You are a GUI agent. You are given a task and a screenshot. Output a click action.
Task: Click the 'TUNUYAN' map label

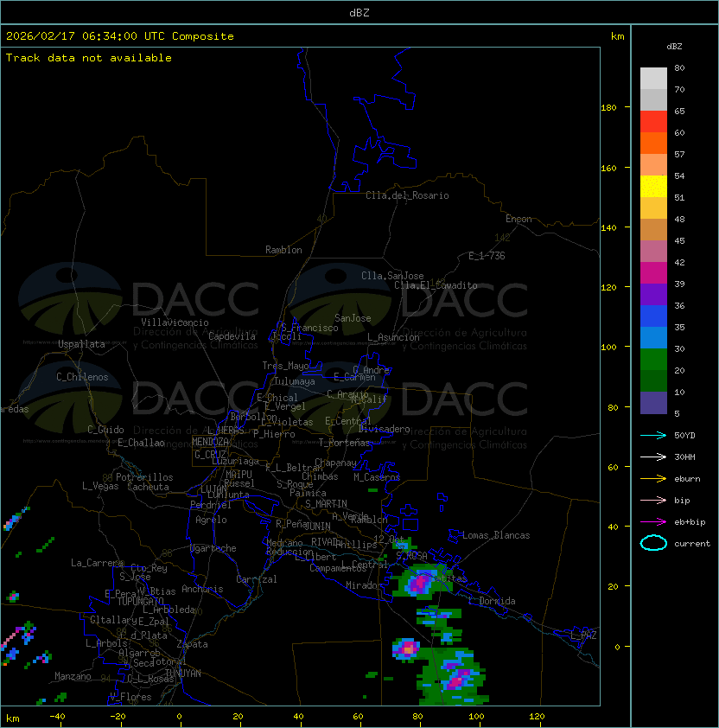tap(183, 674)
